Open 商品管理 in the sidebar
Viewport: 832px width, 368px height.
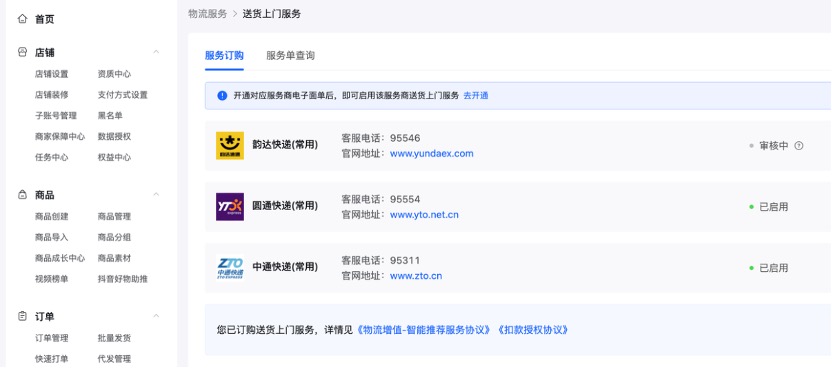pyautogui.click(x=114, y=216)
